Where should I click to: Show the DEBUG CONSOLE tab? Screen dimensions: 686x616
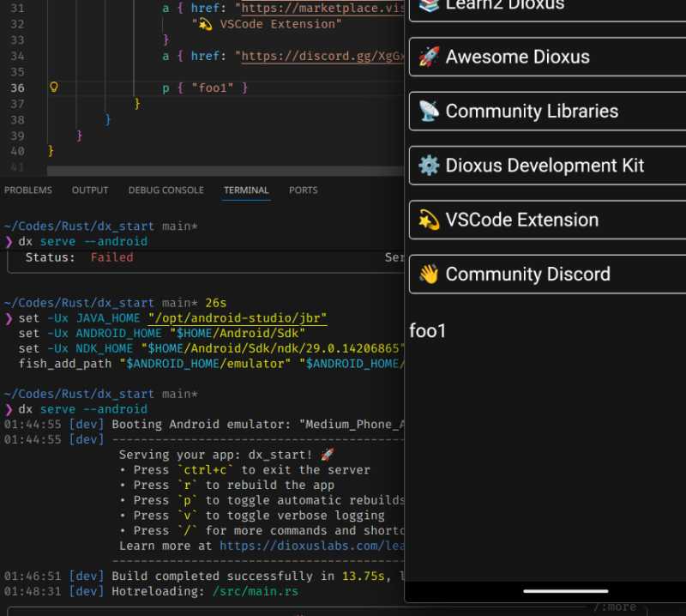click(166, 190)
